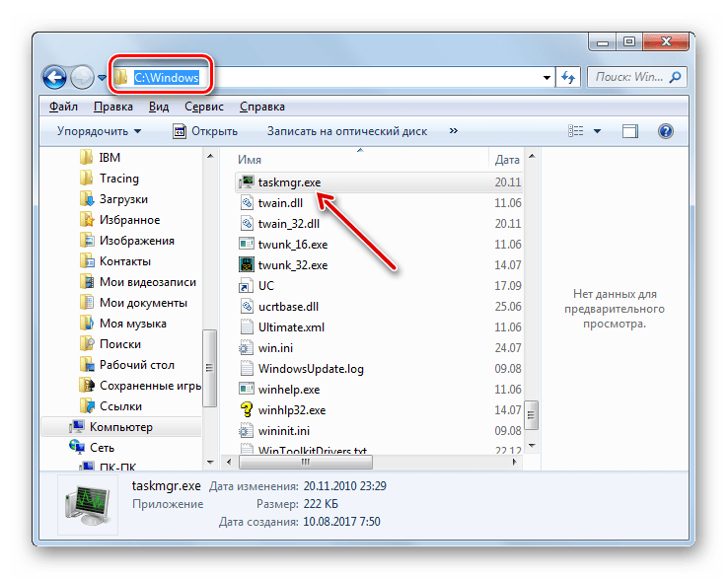Click the win.ini gear icon
Viewport: 728px width, 579px height.
click(x=246, y=348)
